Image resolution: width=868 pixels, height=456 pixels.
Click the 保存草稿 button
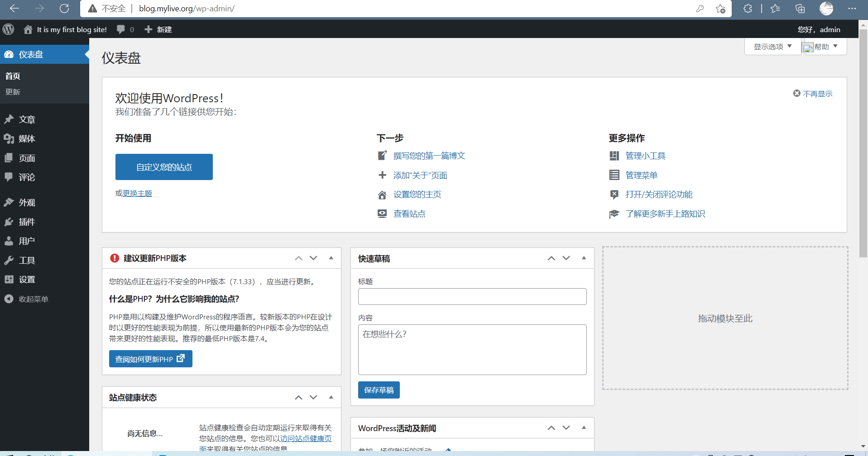(379, 390)
